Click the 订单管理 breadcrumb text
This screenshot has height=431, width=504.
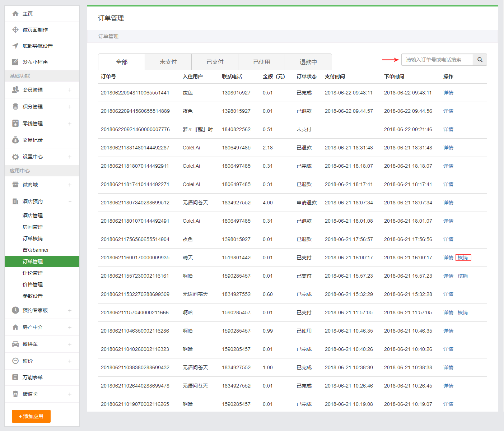pyautogui.click(x=108, y=36)
